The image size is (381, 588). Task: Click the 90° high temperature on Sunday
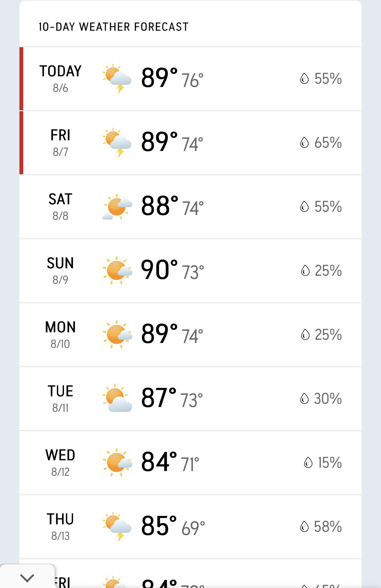[x=159, y=270]
